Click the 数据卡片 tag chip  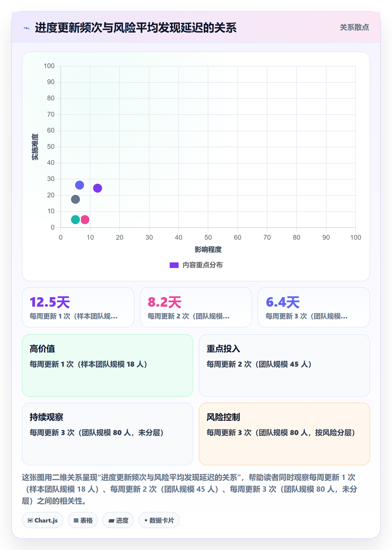coord(159,520)
